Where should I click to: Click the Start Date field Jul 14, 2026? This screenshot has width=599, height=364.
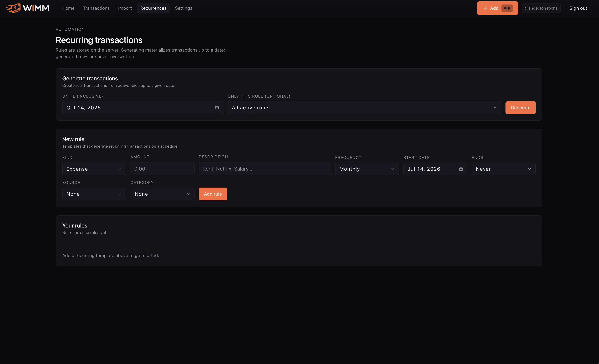point(435,169)
